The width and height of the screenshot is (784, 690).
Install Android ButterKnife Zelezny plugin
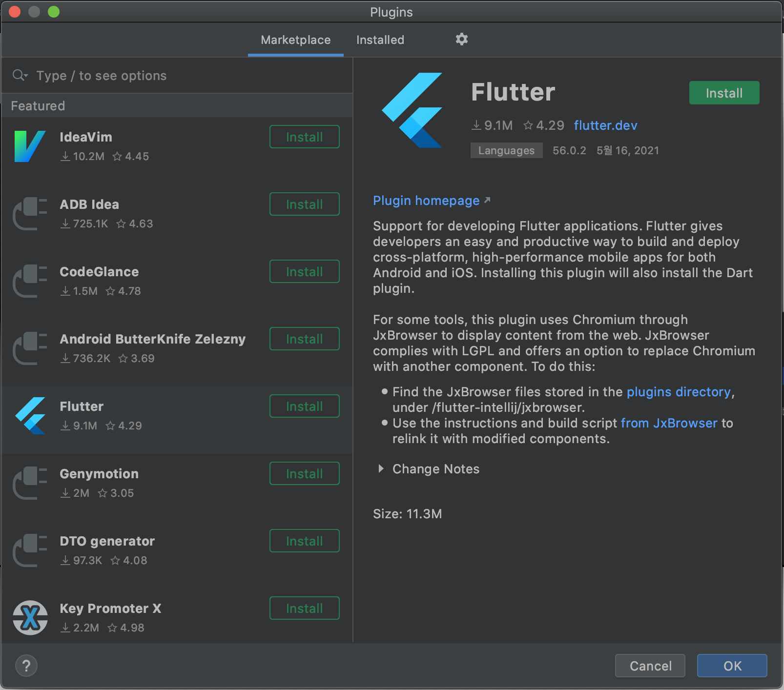pyautogui.click(x=305, y=339)
